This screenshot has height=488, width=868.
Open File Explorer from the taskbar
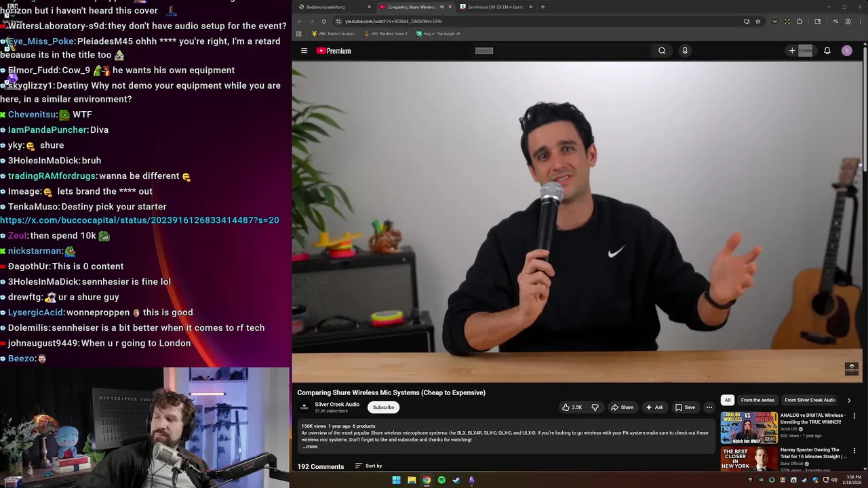click(412, 481)
